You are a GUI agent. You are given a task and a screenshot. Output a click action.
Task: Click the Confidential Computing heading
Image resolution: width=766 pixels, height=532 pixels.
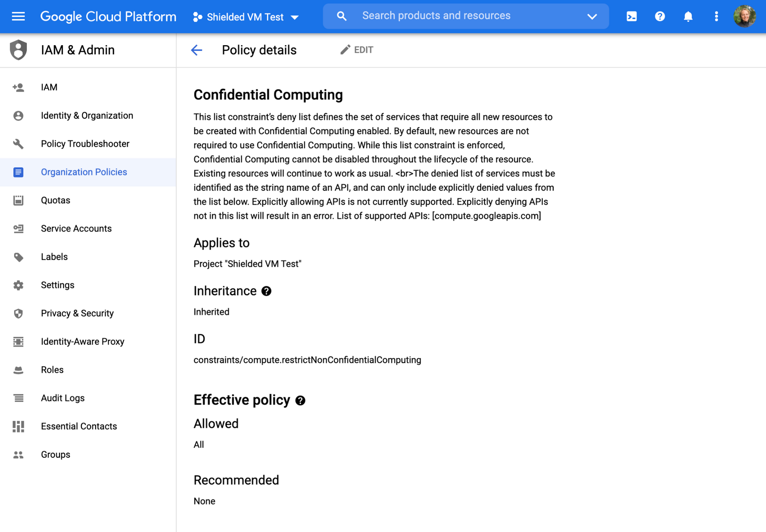pos(268,95)
